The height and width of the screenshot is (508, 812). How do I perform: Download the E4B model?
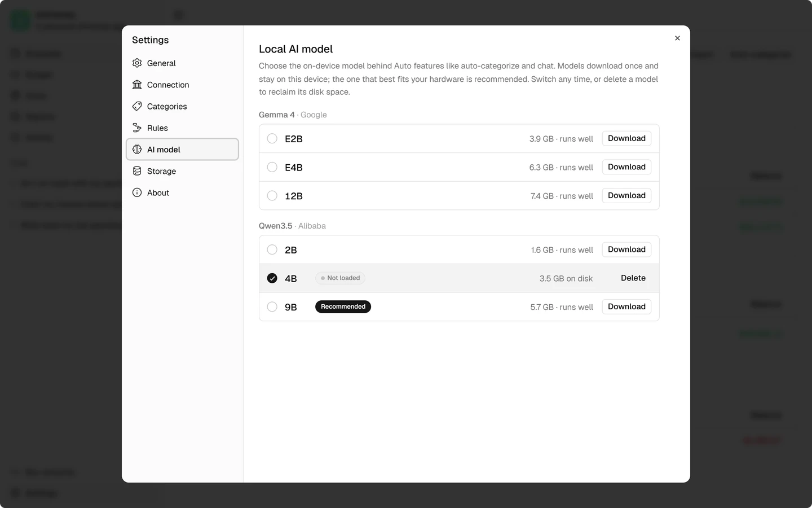point(626,167)
